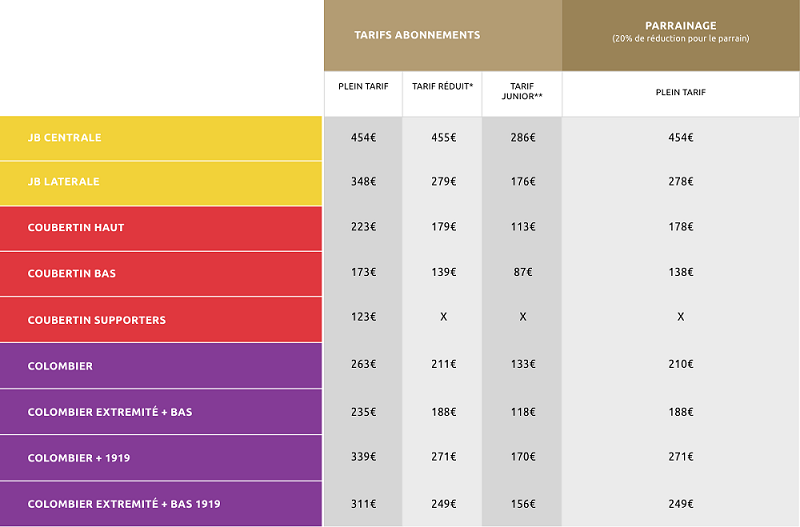The height and width of the screenshot is (527, 800).
Task: Click the red Coubertin Haut row label
Action: point(76,228)
